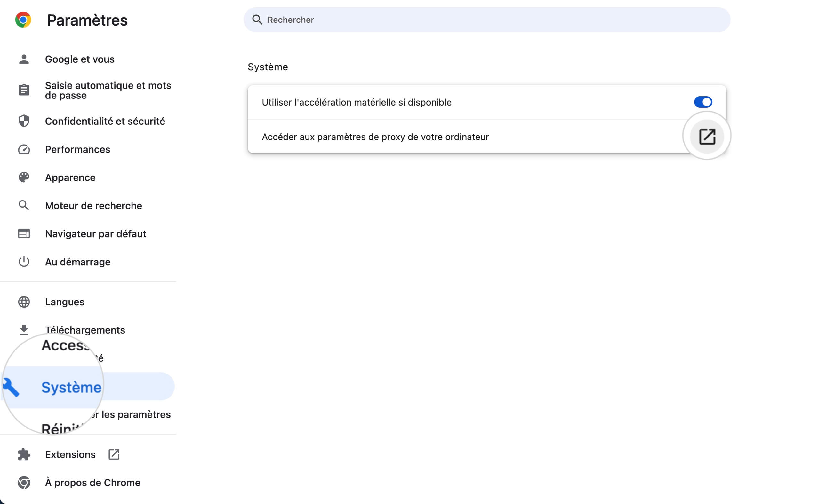This screenshot has height=504, width=818.
Task: Click the magnifier icon for Moteur de recherche
Action: pyautogui.click(x=24, y=205)
